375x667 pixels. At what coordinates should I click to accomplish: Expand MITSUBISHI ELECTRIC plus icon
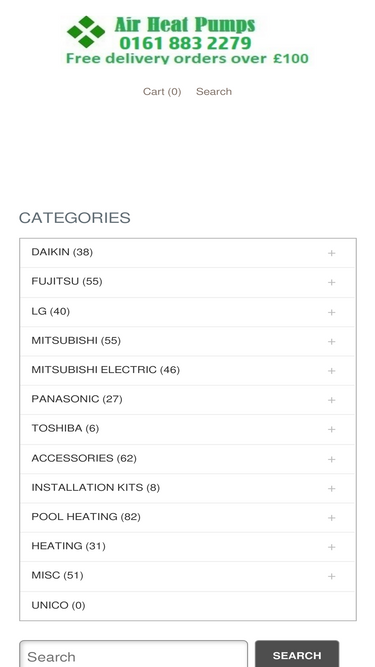331,371
